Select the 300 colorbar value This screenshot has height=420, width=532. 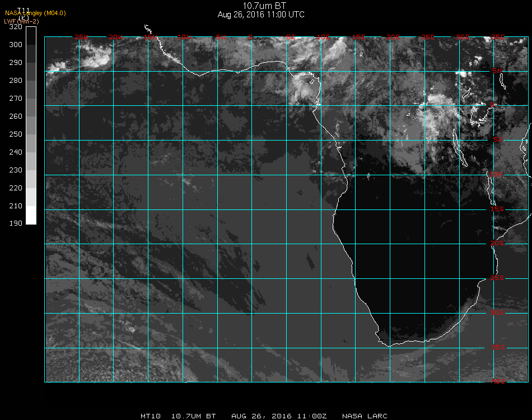pos(16,44)
